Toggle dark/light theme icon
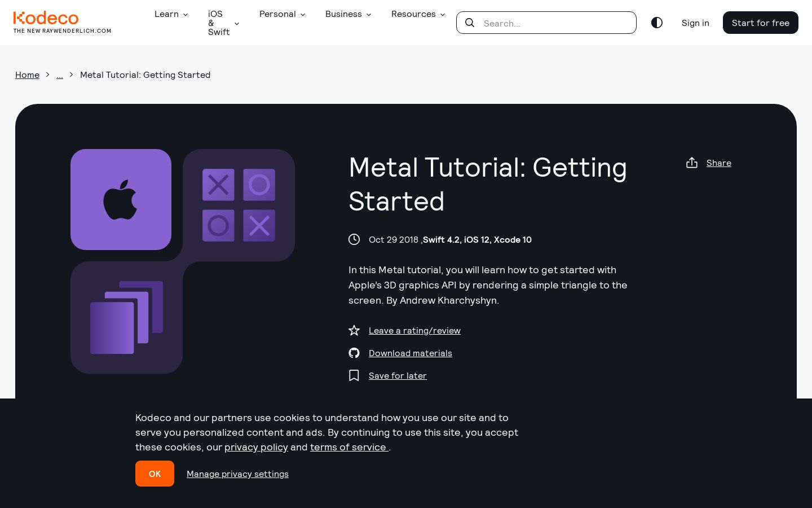 pyautogui.click(x=657, y=23)
